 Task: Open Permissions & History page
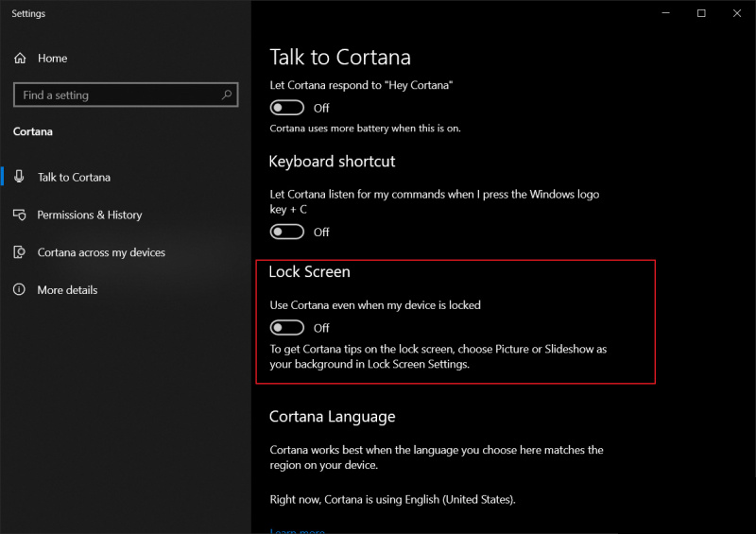click(x=89, y=215)
